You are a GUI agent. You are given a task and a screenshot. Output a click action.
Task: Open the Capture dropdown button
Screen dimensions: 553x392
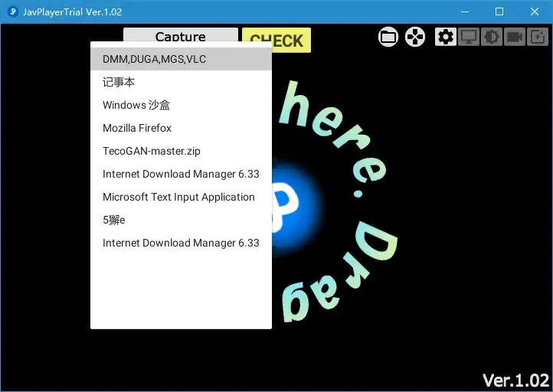[181, 34]
